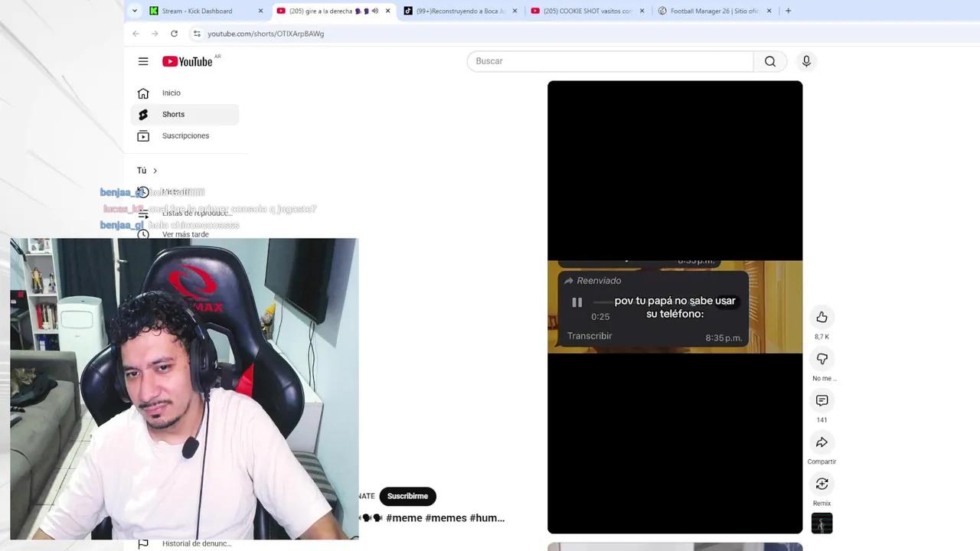
Task: Mute the tab via its speaker icon
Action: [374, 11]
